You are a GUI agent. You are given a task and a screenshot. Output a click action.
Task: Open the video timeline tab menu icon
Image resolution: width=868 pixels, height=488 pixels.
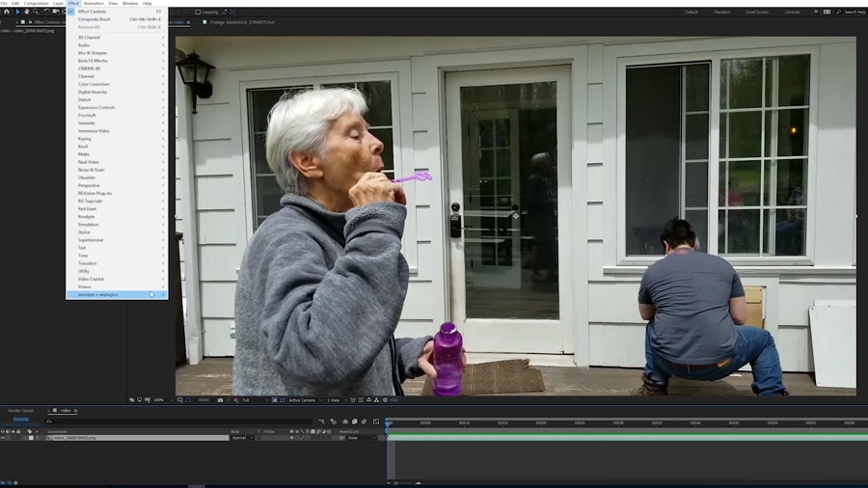76,411
